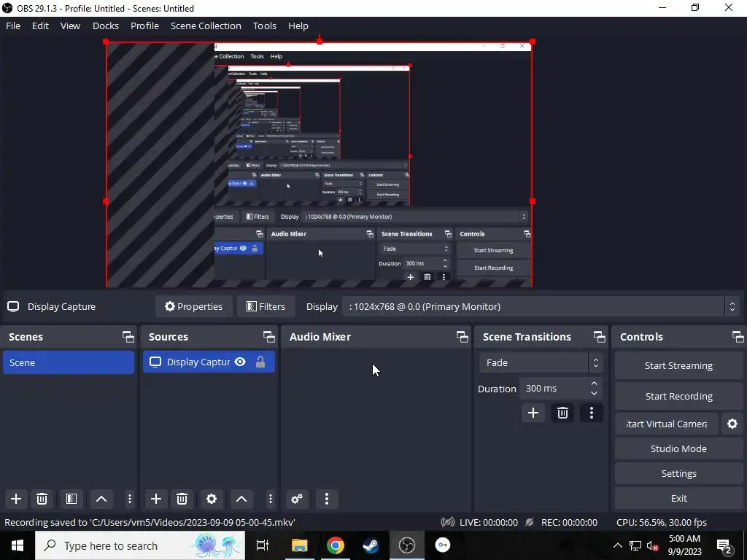The width and height of the screenshot is (747, 560).
Task: Open Scenes panel three-dot menu
Action: [x=129, y=499]
